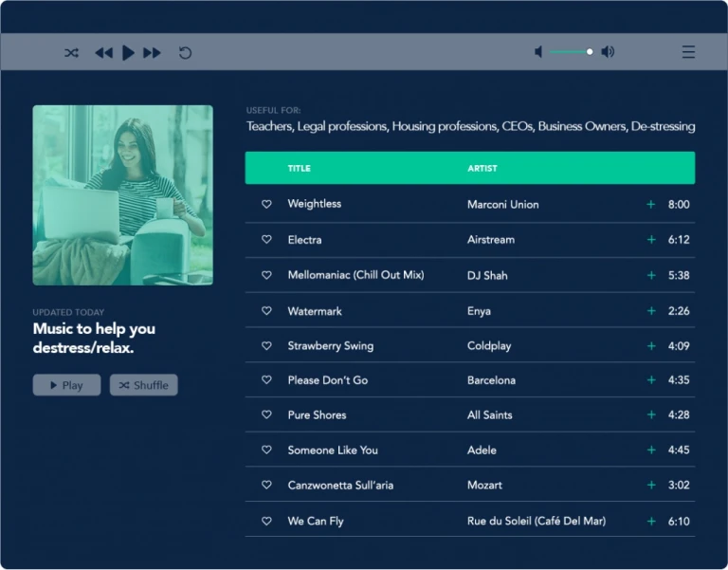Image resolution: width=728 pixels, height=570 pixels.
Task: Open the hamburger menu
Action: (688, 51)
